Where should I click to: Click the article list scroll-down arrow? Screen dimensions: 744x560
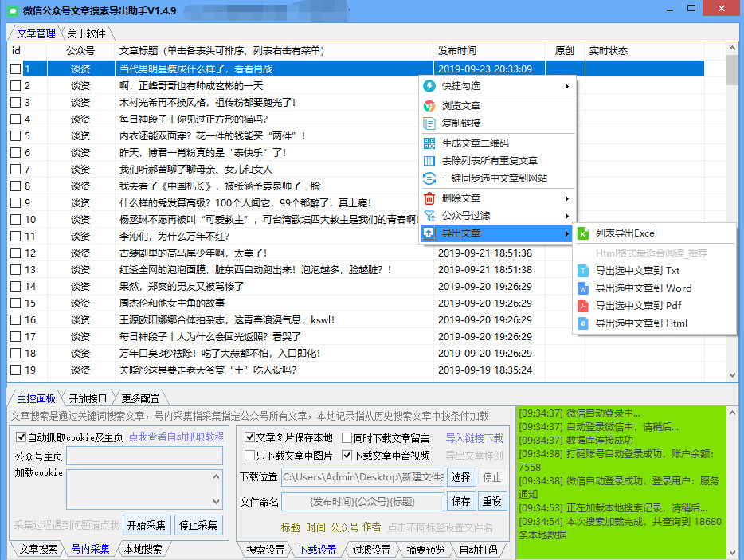pos(732,375)
